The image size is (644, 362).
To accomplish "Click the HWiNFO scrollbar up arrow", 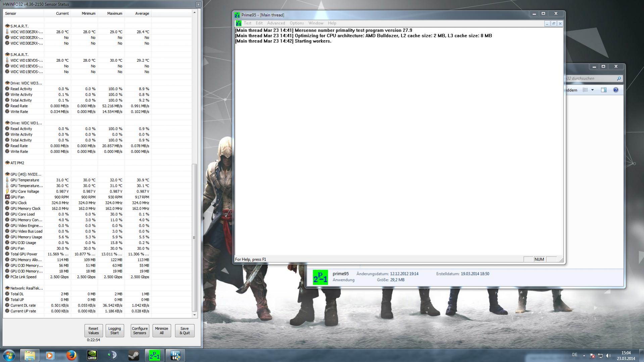I will pos(194,13).
